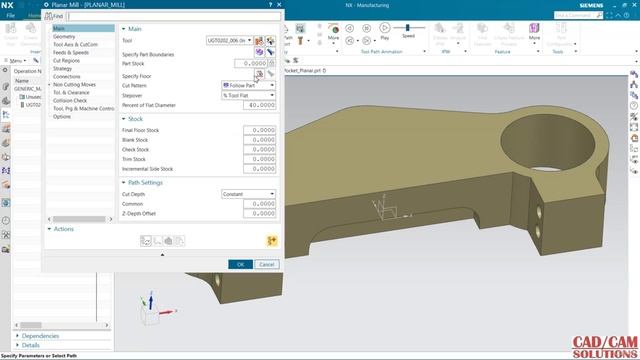640x360 pixels.
Task: Click the Part Stock lock icon
Action: coord(271,63)
